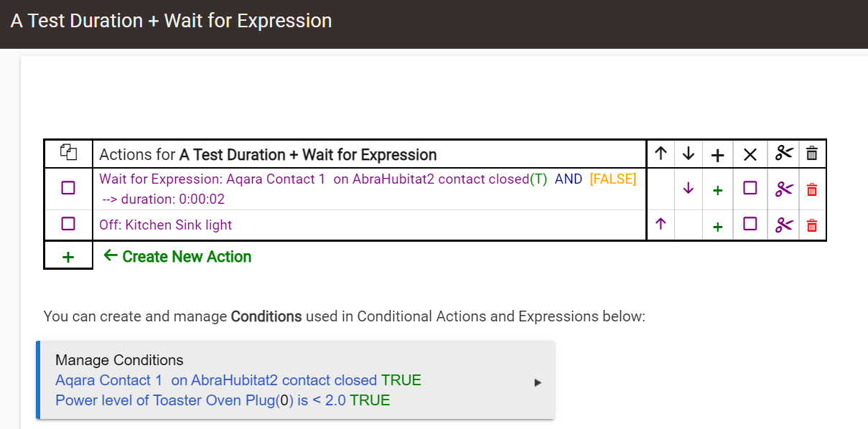Image resolution: width=868 pixels, height=429 pixels.
Task: Expand the Manage Conditions panel arrow
Action: click(538, 382)
